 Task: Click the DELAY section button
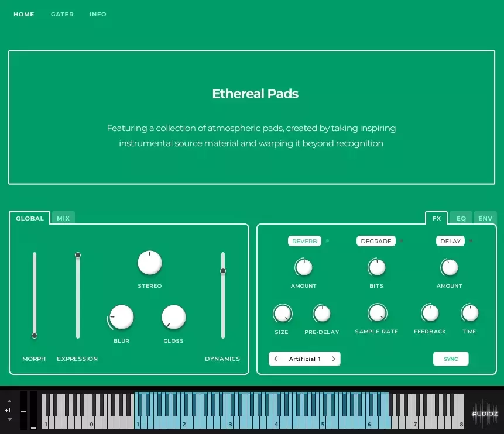pos(450,241)
